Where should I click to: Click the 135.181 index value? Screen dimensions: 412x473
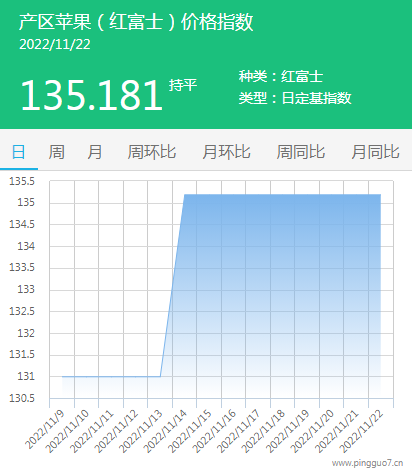(x=92, y=95)
